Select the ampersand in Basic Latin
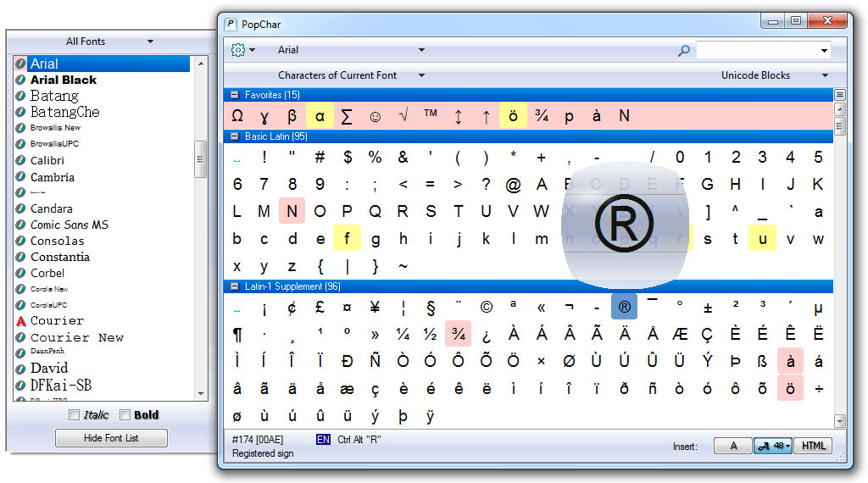This screenshot has width=868, height=483. [403, 157]
